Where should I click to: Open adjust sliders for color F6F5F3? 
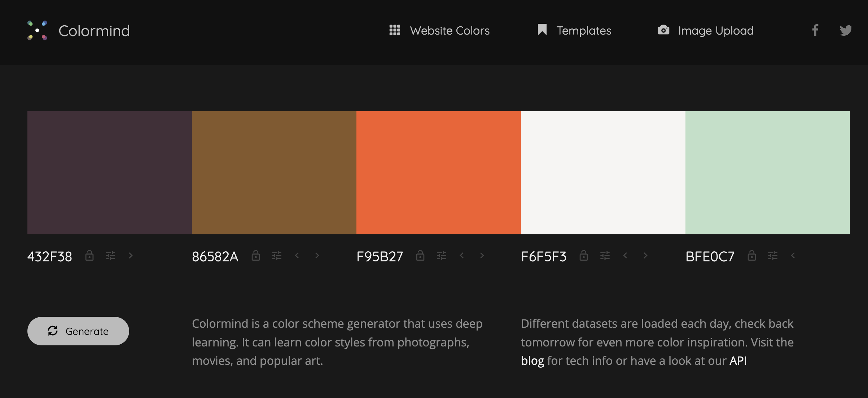click(605, 256)
